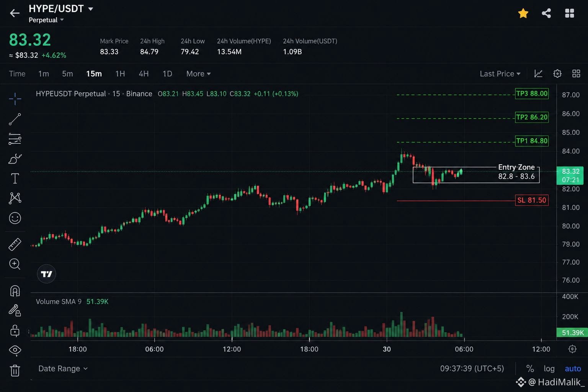Open the emoji icons tool
Screen dimensions: 588x392
(15, 218)
